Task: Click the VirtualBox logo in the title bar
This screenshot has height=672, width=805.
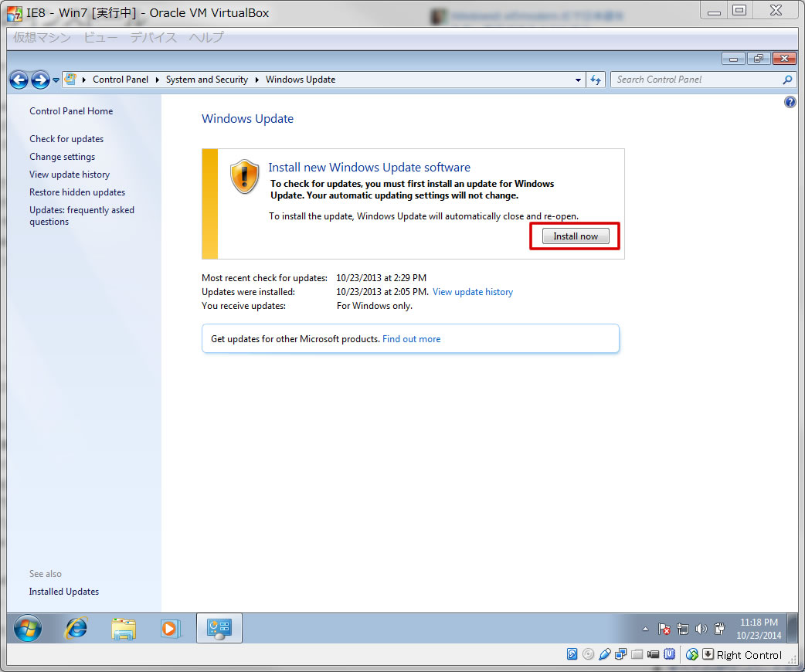Action: [15, 13]
